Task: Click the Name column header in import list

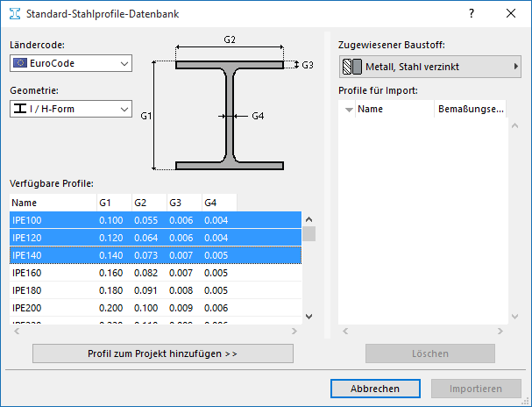Action: tap(395, 109)
